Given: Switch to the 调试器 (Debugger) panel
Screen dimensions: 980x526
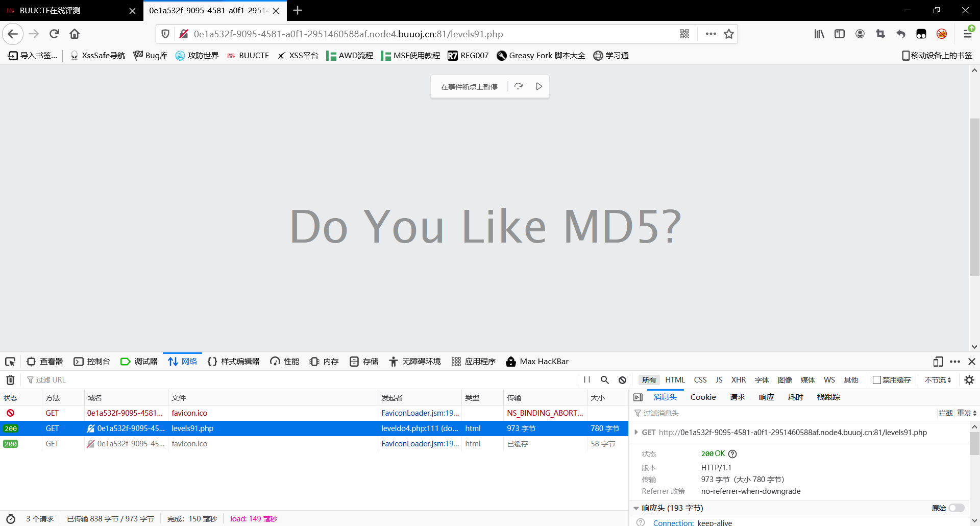Looking at the screenshot, I should pyautogui.click(x=139, y=361).
